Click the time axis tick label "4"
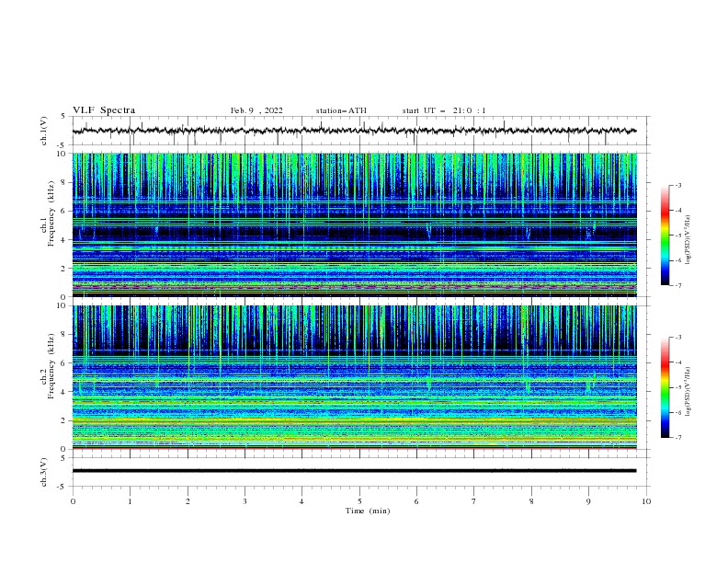This screenshot has width=728, height=563. (x=301, y=501)
